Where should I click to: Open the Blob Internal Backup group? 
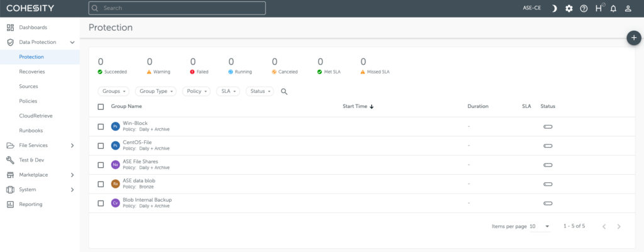(x=147, y=200)
